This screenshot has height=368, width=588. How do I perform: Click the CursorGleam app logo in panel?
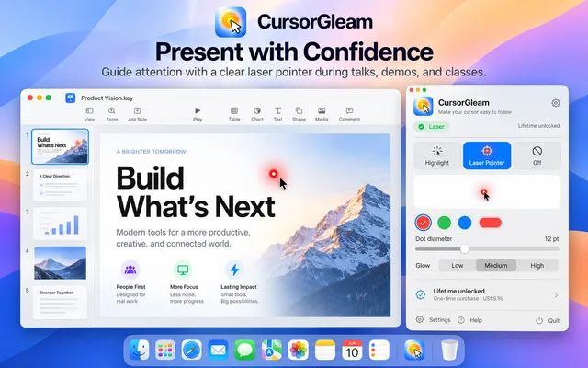point(424,106)
